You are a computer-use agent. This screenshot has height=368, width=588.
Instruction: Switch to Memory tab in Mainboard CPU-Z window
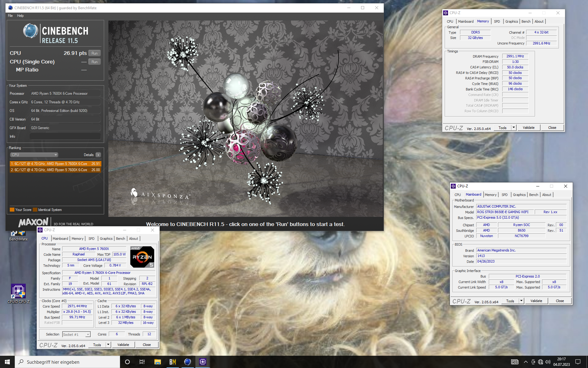click(491, 195)
